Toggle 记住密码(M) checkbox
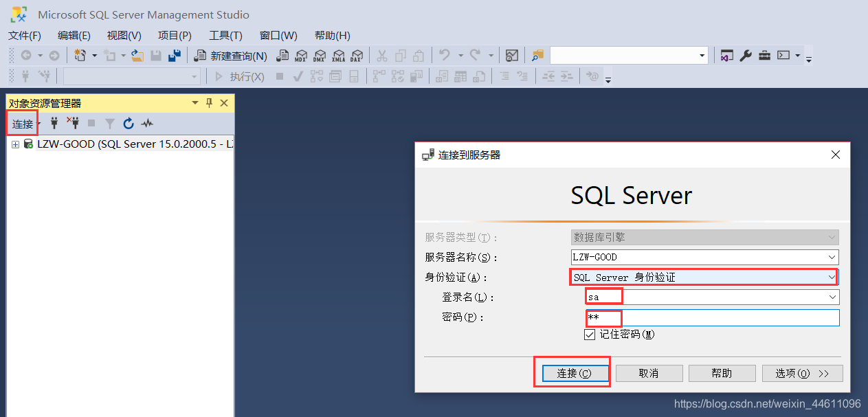This screenshot has height=417, width=868. tap(589, 335)
